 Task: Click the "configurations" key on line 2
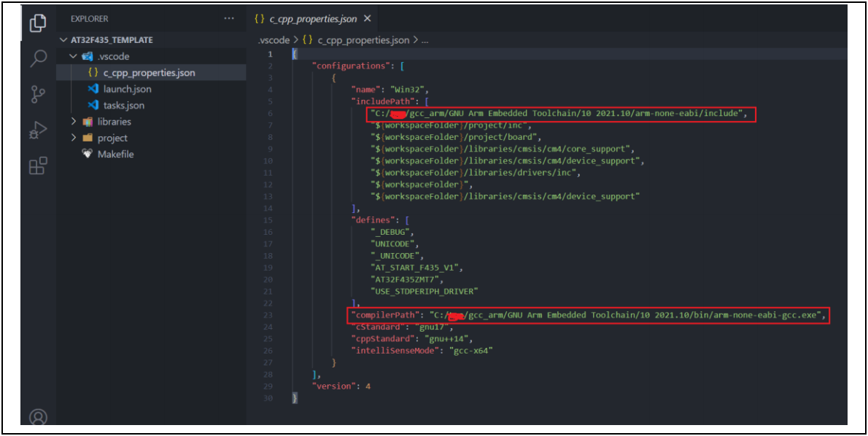tap(352, 66)
